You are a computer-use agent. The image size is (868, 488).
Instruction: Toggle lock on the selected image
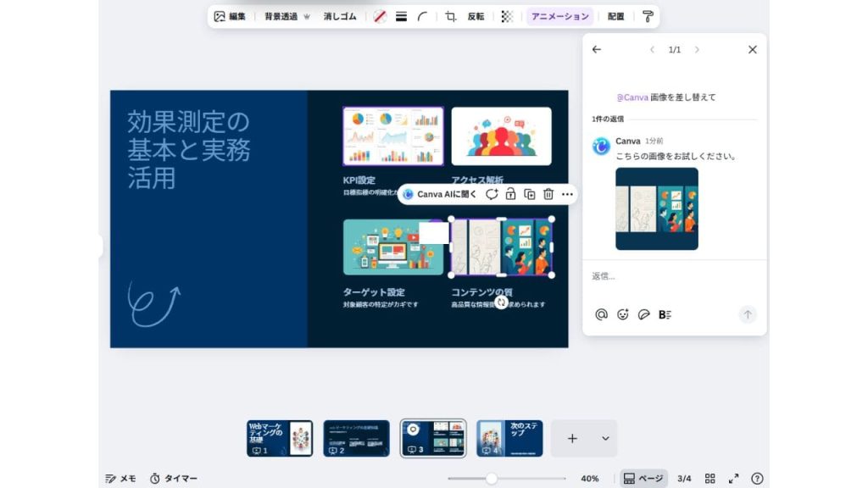pyautogui.click(x=510, y=194)
